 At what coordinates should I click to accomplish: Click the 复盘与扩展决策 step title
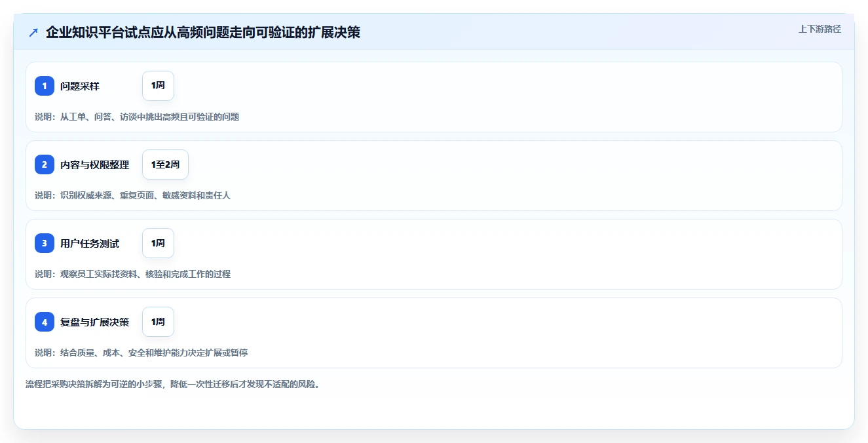click(95, 322)
